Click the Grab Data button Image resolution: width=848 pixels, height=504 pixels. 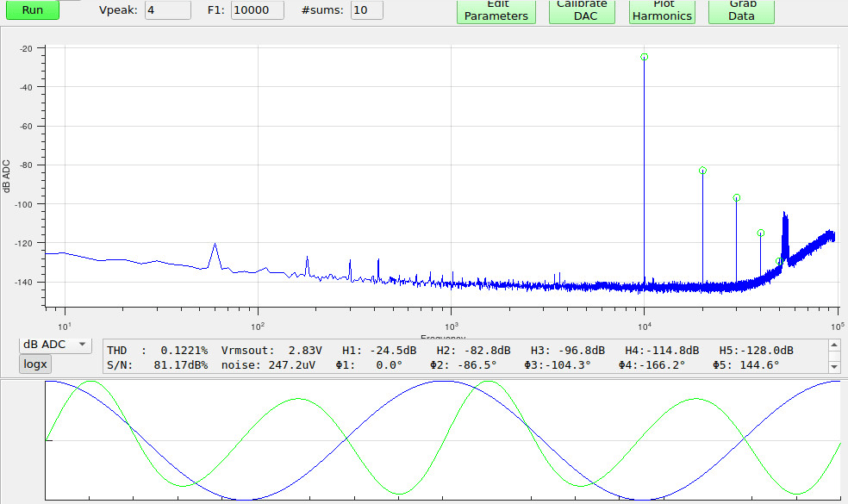[x=741, y=11]
